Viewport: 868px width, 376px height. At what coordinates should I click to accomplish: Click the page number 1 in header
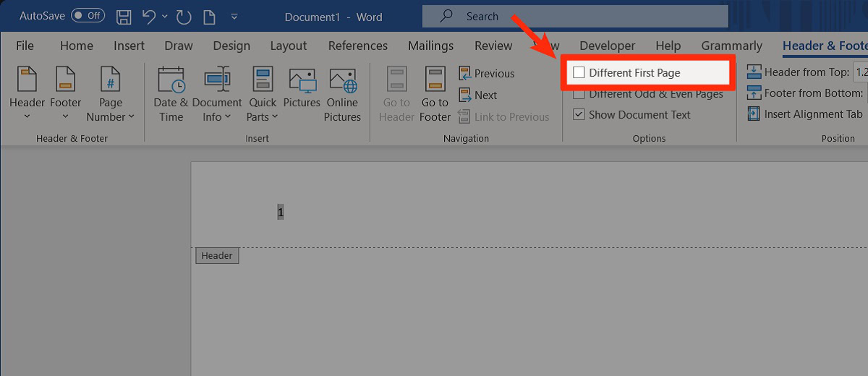[281, 213]
